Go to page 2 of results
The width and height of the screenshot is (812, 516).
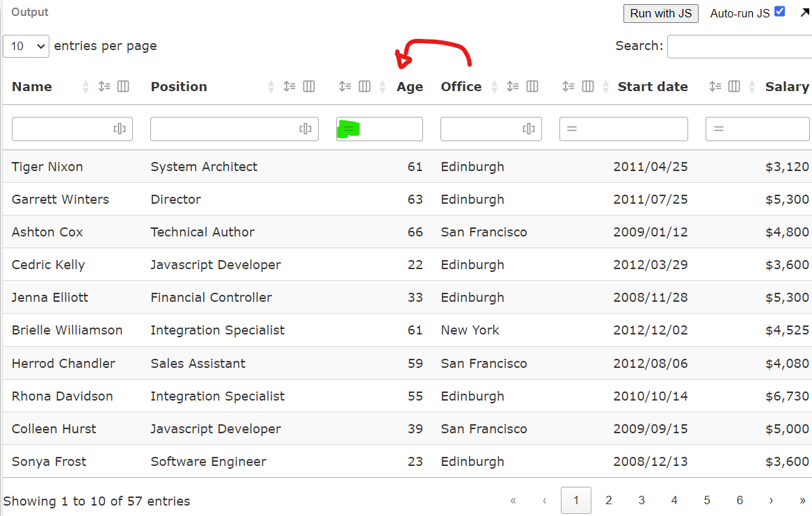608,500
